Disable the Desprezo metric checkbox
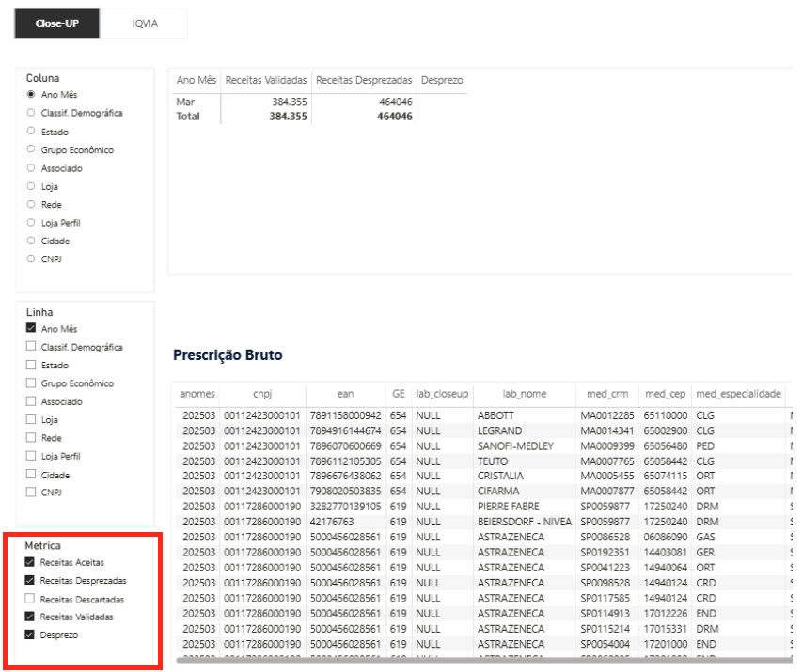This screenshot has height=672, width=802. [31, 635]
